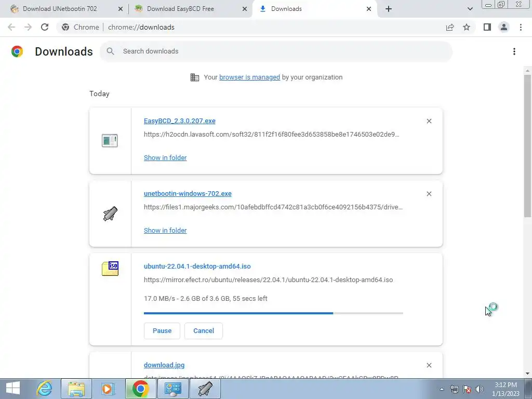
Task: Pause the ubuntu ISO download
Action: click(162, 331)
